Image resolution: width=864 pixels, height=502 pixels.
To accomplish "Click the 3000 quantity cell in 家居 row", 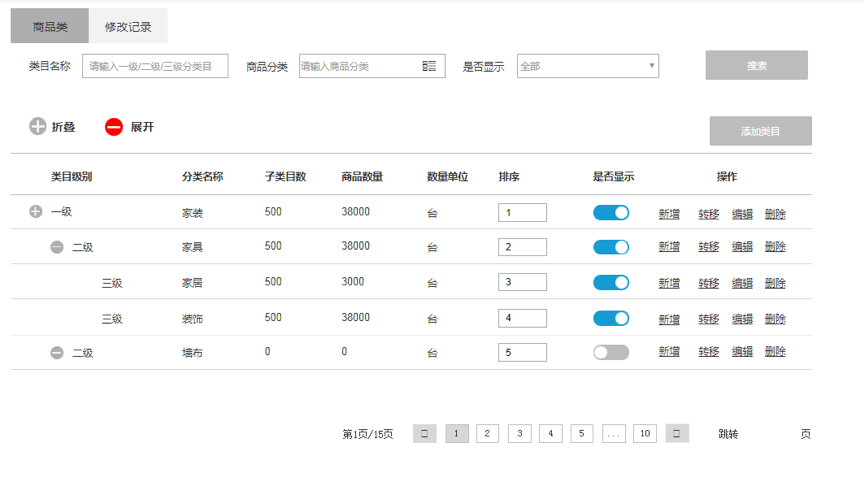I will [x=353, y=282].
